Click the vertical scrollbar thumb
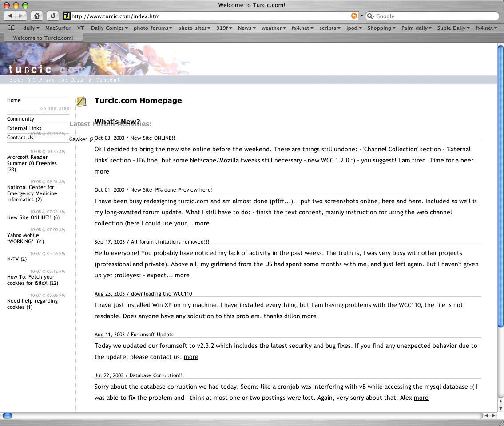Viewport: 504px width, 426px height. (500, 186)
